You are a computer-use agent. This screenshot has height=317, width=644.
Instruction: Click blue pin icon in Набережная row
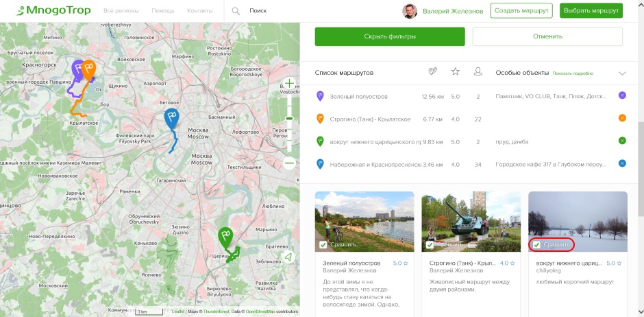click(320, 164)
